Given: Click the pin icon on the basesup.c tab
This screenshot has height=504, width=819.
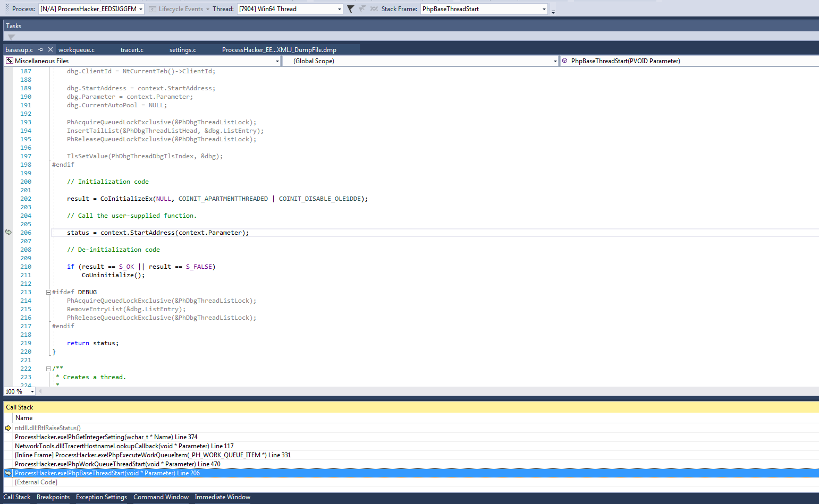Looking at the screenshot, I should [x=40, y=49].
